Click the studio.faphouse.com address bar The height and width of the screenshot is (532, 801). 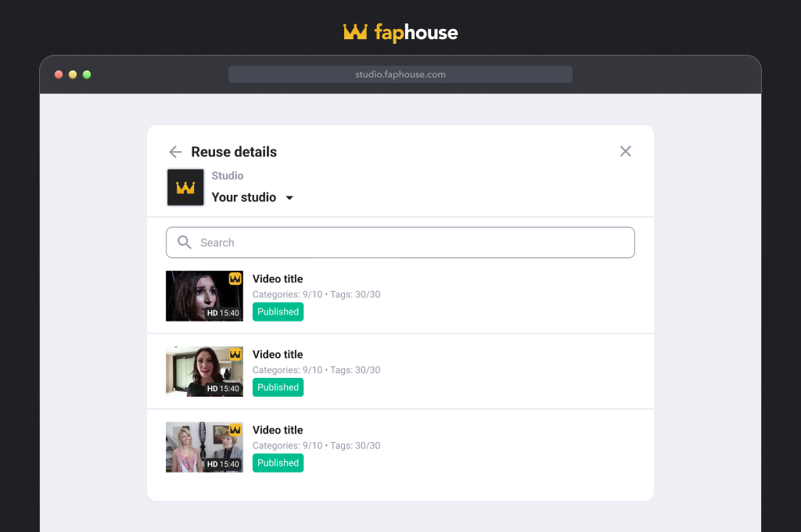400,74
